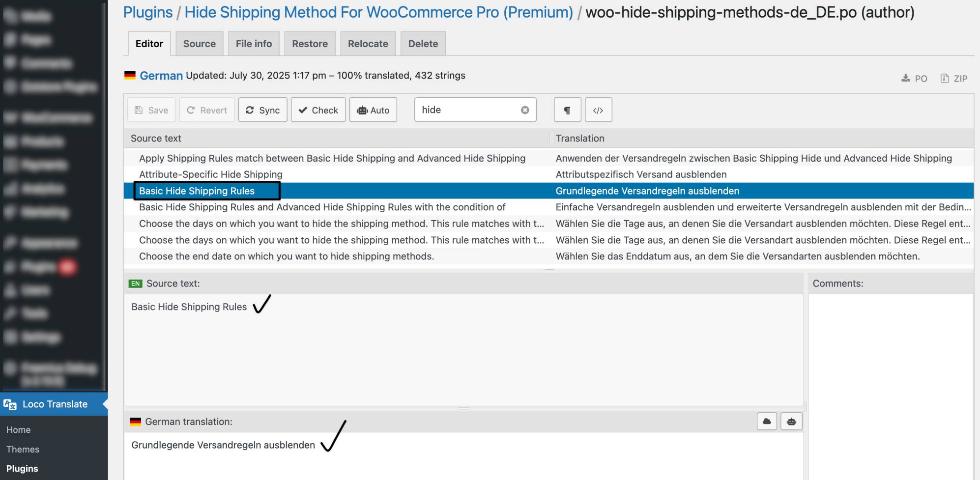Open the Delete tab
This screenshot has height=480, width=980.
click(x=423, y=44)
